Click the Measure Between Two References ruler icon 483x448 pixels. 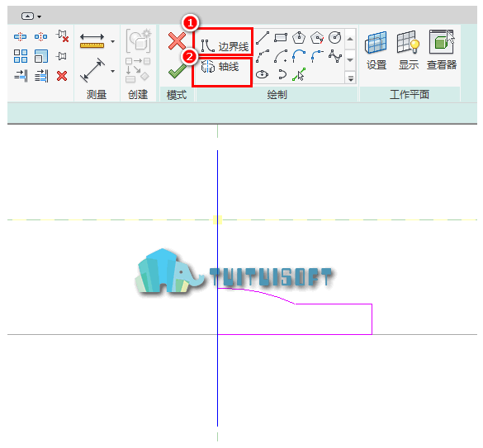click(x=92, y=41)
